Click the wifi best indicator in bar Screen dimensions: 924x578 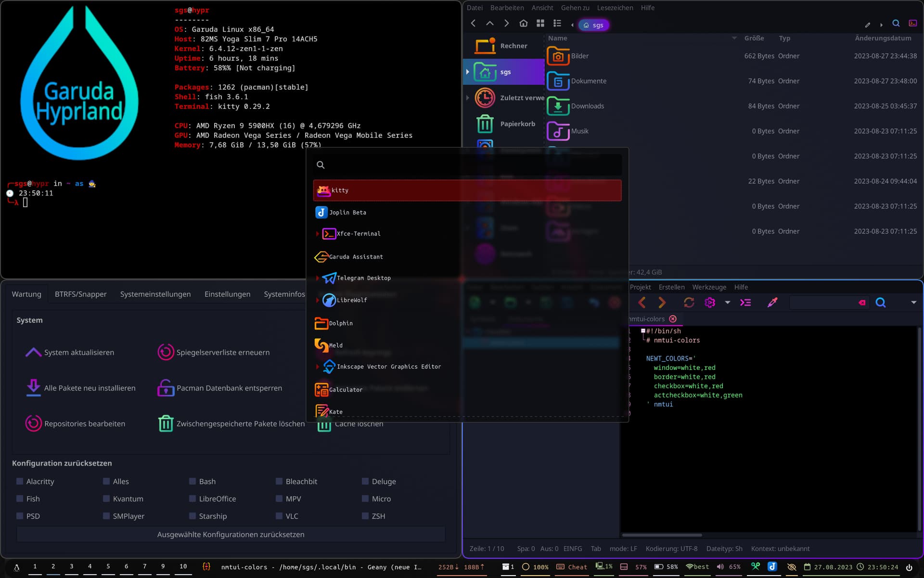coord(697,567)
